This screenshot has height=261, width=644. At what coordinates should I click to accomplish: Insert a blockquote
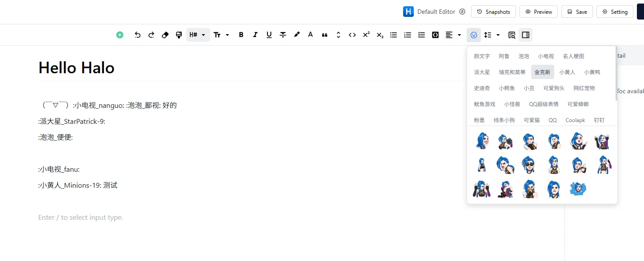[x=324, y=35]
